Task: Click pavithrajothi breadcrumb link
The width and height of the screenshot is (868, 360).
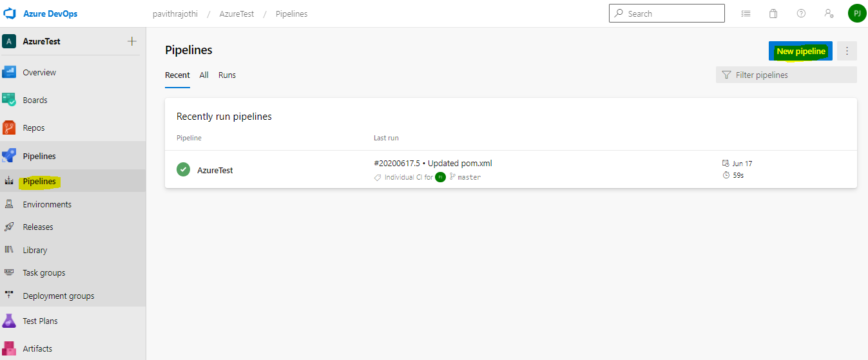Action: (x=175, y=14)
